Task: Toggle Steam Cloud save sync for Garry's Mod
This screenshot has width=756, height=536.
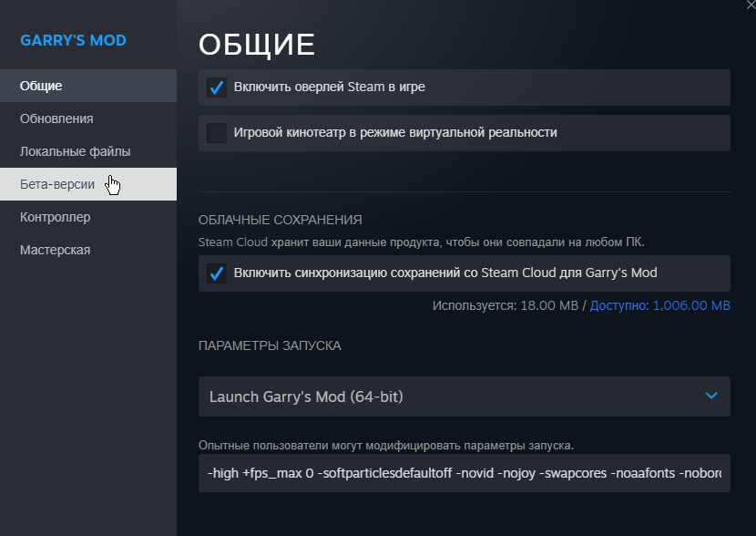Action: tap(217, 273)
